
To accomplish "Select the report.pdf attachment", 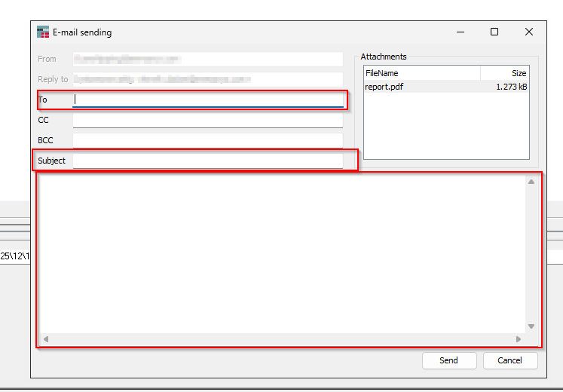I will point(386,87).
